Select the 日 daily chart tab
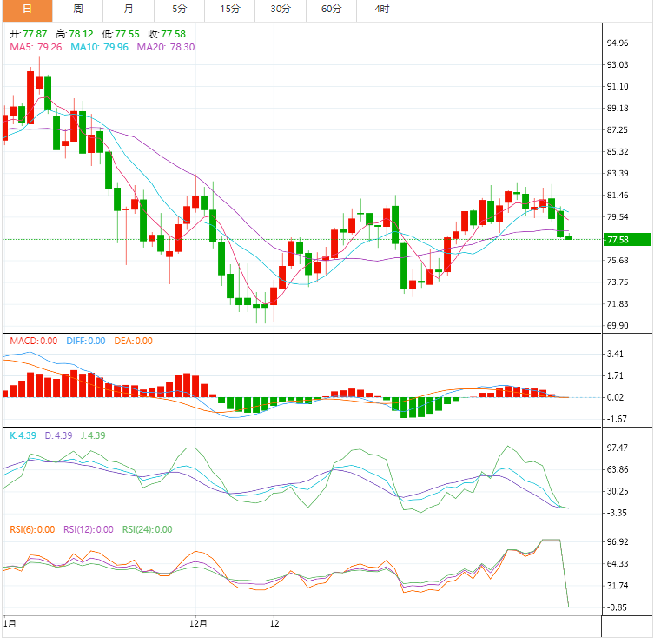The image size is (661, 644). 28,10
